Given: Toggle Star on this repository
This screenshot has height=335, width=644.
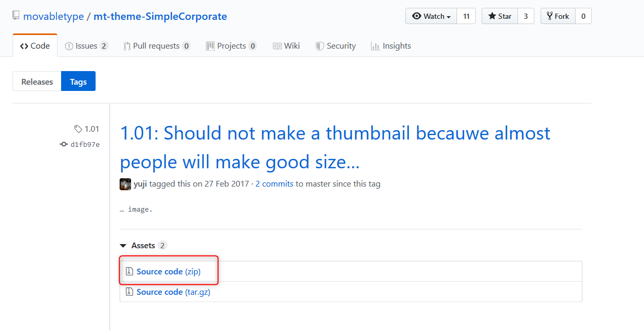Looking at the screenshot, I should click(499, 16).
